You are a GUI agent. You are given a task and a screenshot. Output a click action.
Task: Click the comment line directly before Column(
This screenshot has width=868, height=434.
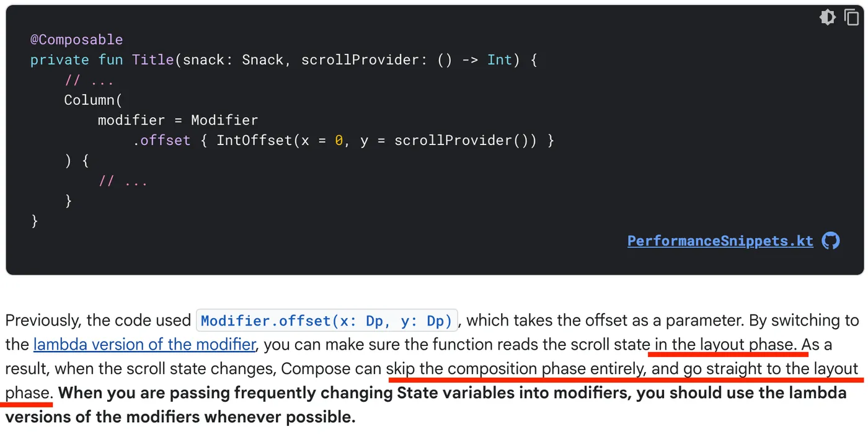[x=89, y=80]
